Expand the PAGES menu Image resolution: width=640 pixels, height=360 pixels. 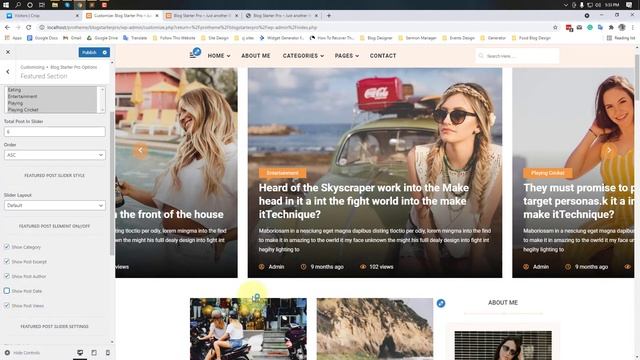347,56
